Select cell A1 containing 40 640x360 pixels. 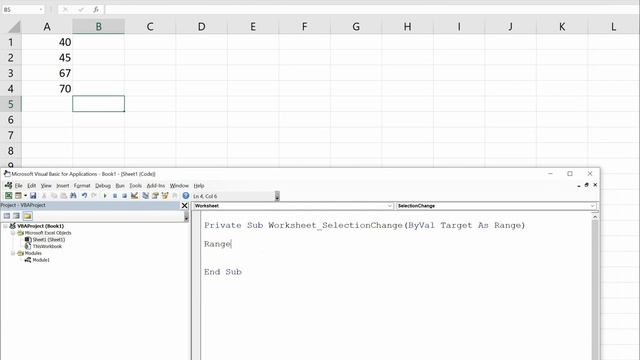pyautogui.click(x=47, y=42)
